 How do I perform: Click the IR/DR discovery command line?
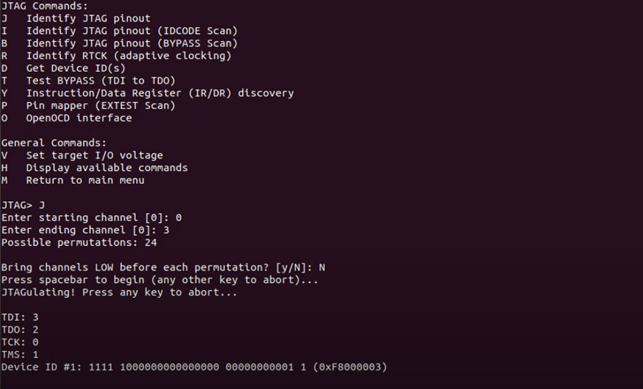click(148, 93)
